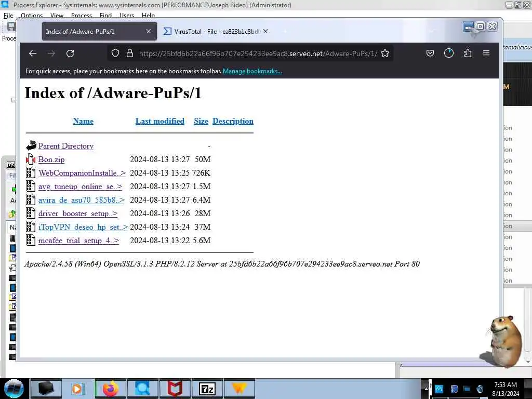Viewport: 532px width, 399px height.
Task: Click the taskbar clock showing 7:53 AM
Action: [506, 389]
